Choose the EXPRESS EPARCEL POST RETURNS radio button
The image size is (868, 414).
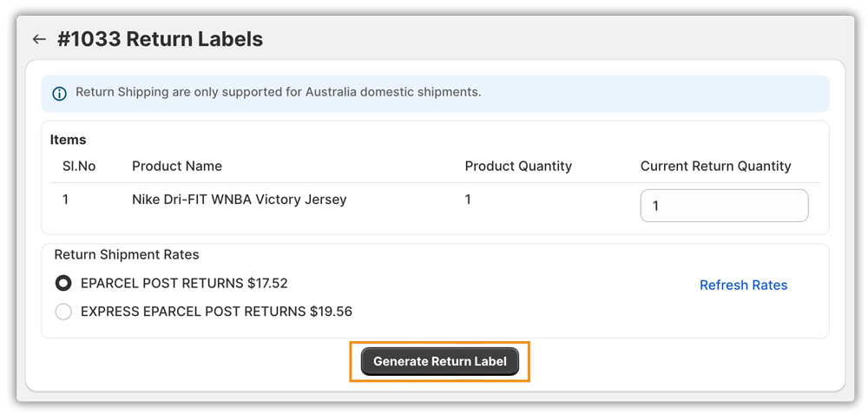[x=63, y=312]
